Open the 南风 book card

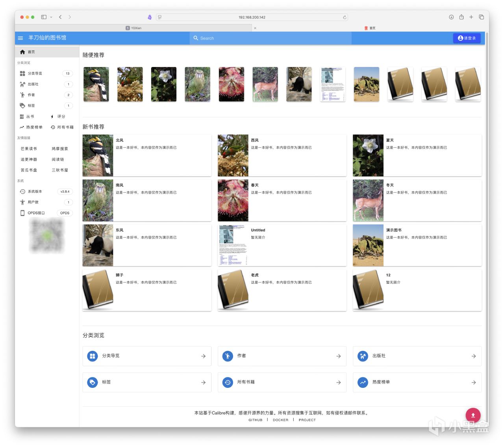(147, 200)
